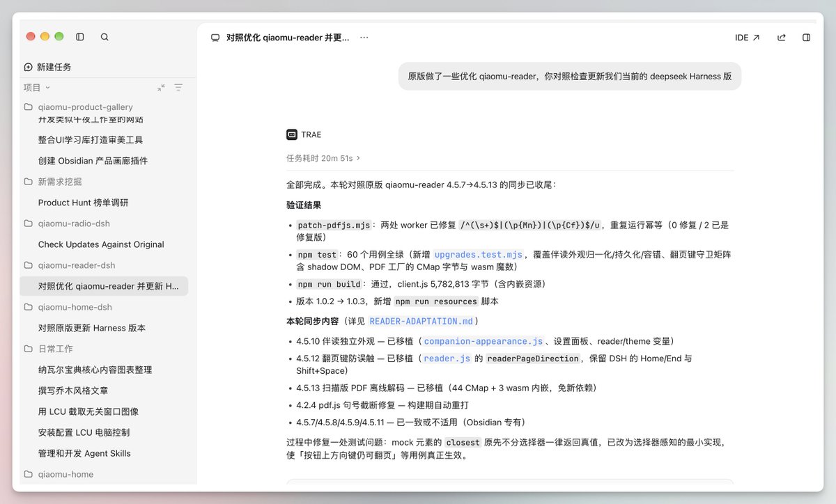Click the TRAE agent avatar icon

(291, 134)
